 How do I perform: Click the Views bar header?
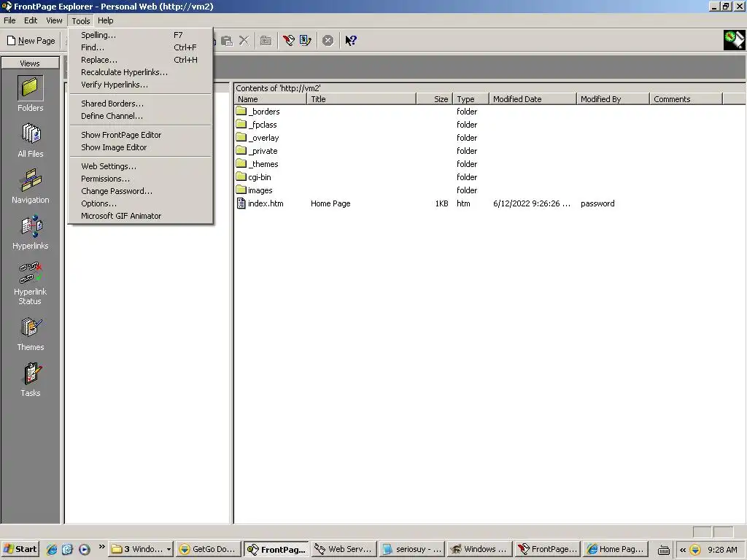[x=30, y=63]
